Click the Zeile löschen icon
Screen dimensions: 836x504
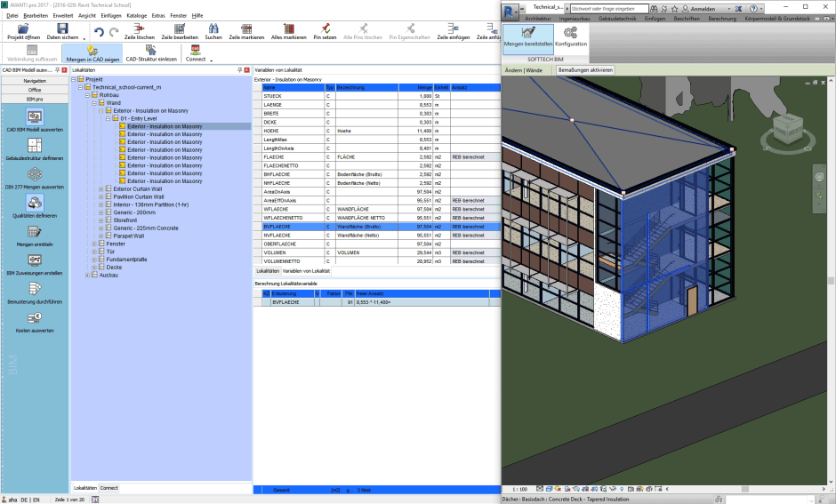[x=139, y=32]
